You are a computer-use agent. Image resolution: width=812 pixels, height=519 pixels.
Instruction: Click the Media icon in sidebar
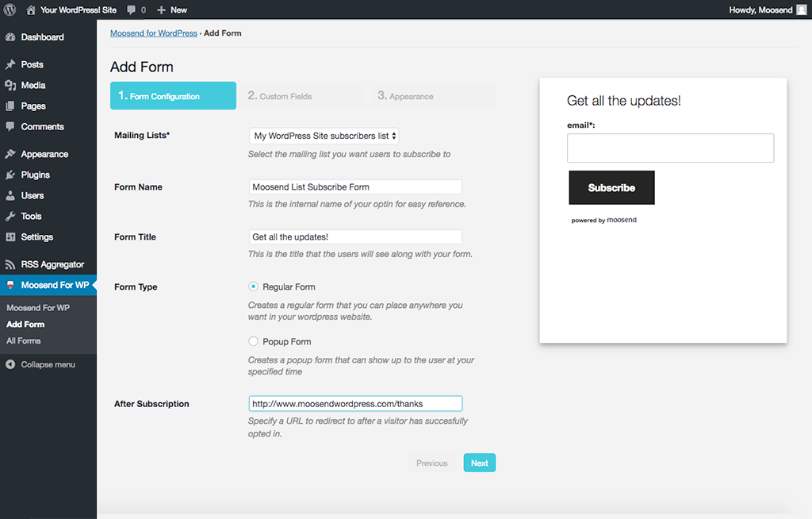pyautogui.click(x=10, y=85)
